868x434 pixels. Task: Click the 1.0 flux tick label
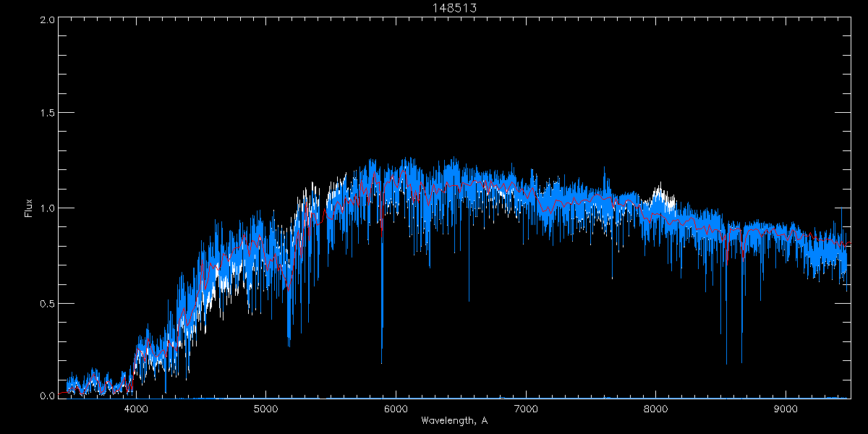click(x=48, y=208)
